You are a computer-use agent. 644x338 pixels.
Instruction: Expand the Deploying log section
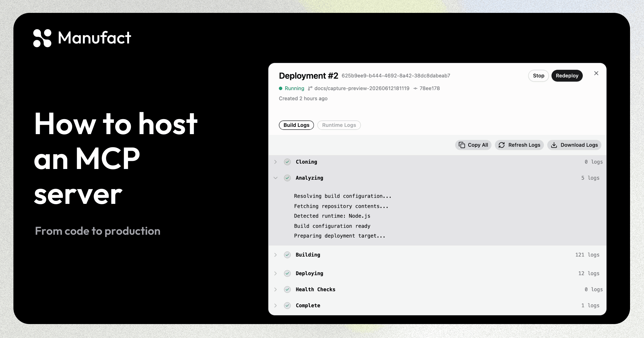(x=276, y=273)
